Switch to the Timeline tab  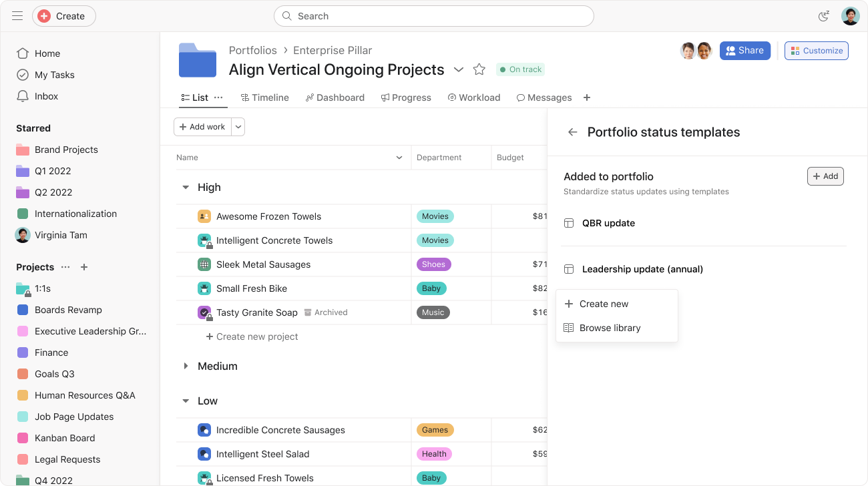(x=265, y=97)
